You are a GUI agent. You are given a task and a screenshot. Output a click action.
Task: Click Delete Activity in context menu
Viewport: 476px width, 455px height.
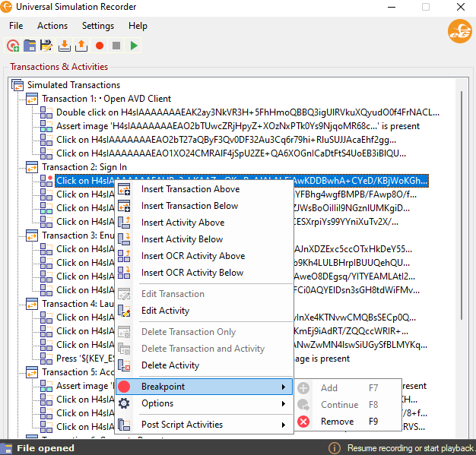(x=170, y=365)
